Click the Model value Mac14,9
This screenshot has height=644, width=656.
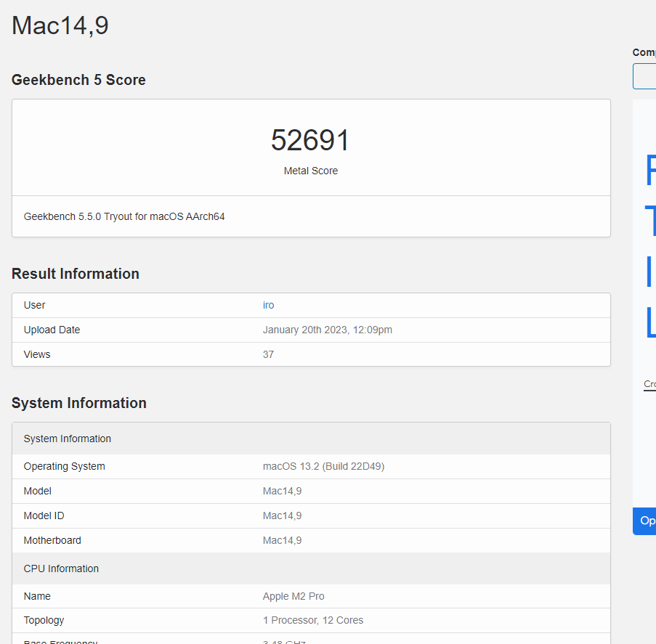coord(282,491)
